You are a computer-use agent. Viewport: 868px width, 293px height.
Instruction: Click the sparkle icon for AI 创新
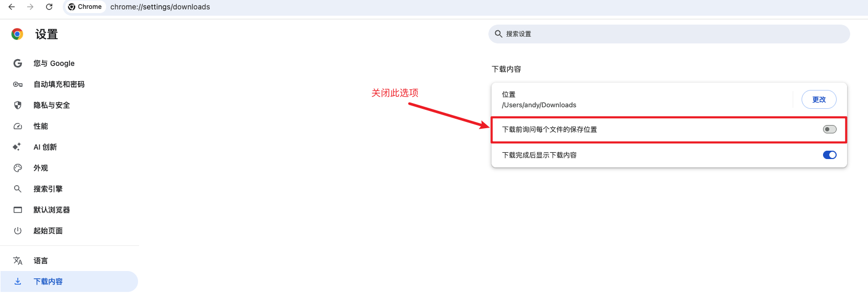[x=17, y=147]
